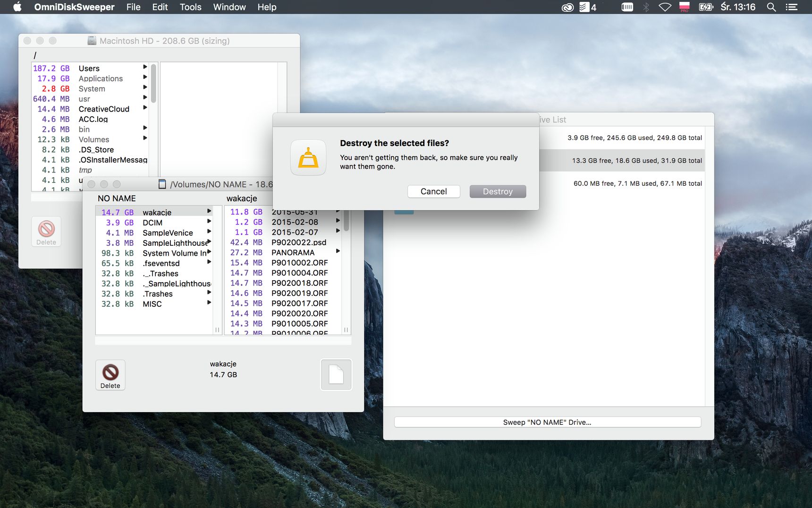Viewport: 812px width, 508px height.
Task: Open Notification Center
Action: click(x=792, y=7)
